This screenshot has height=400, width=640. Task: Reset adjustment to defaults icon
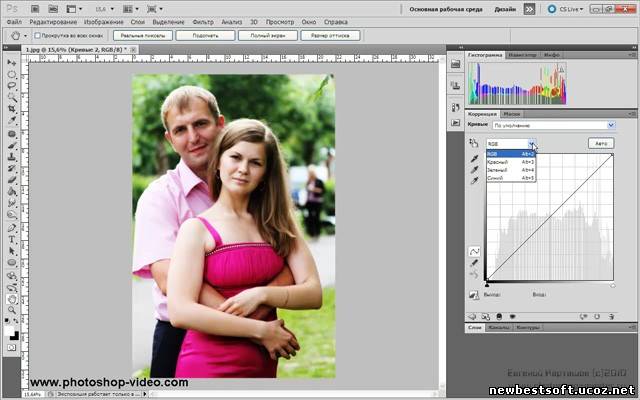point(597,316)
